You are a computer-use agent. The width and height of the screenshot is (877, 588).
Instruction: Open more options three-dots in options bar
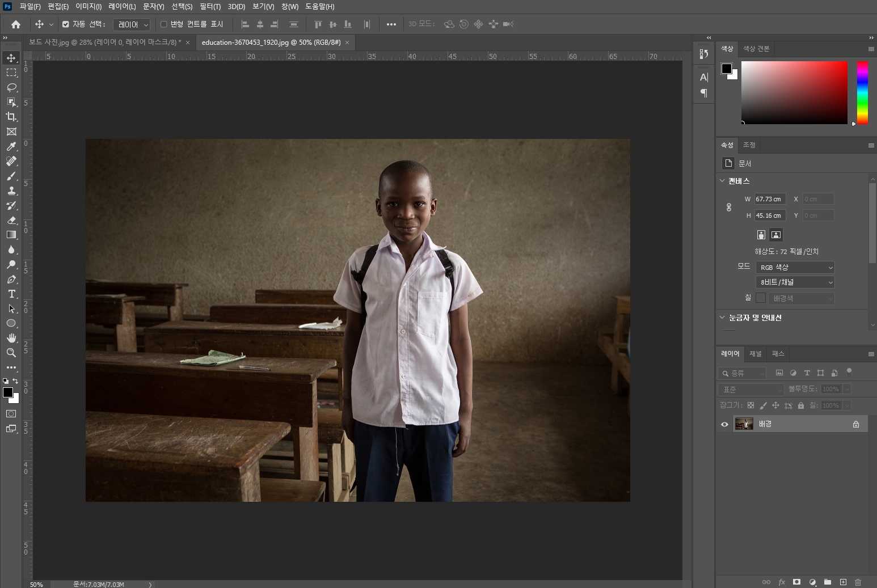tap(391, 24)
